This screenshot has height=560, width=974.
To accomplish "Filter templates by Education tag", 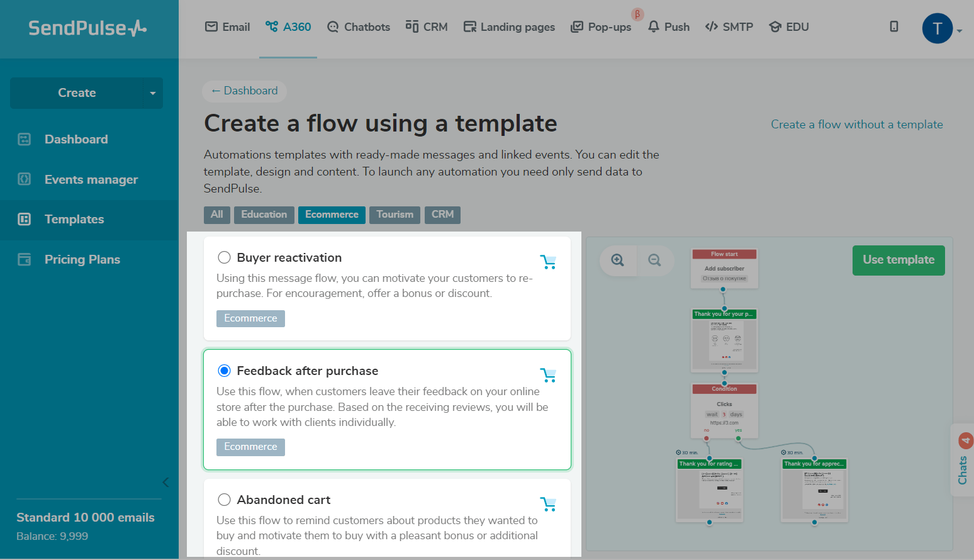I will tap(264, 215).
